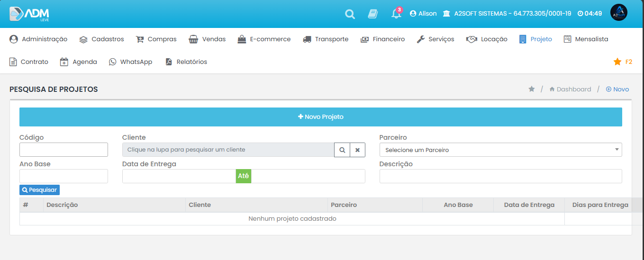Open the Administração menu
644x260 pixels.
(x=38, y=39)
